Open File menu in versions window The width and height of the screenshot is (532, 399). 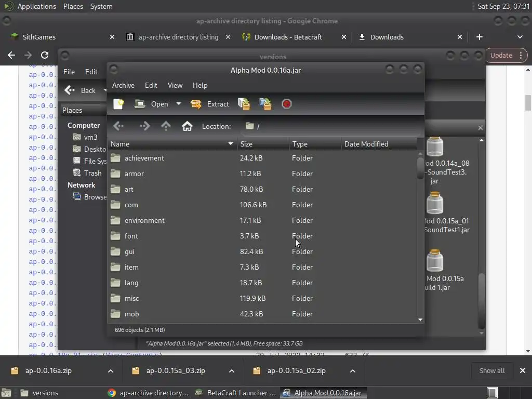click(69, 72)
